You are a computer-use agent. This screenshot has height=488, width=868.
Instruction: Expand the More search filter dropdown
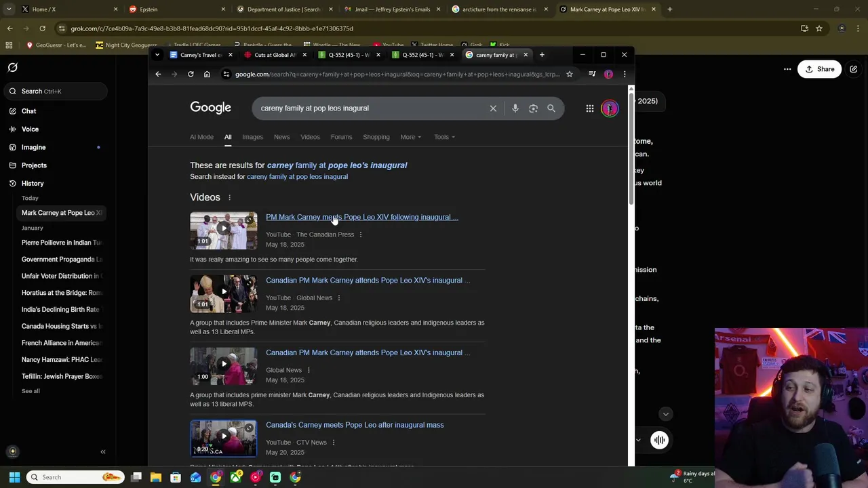[x=410, y=137]
